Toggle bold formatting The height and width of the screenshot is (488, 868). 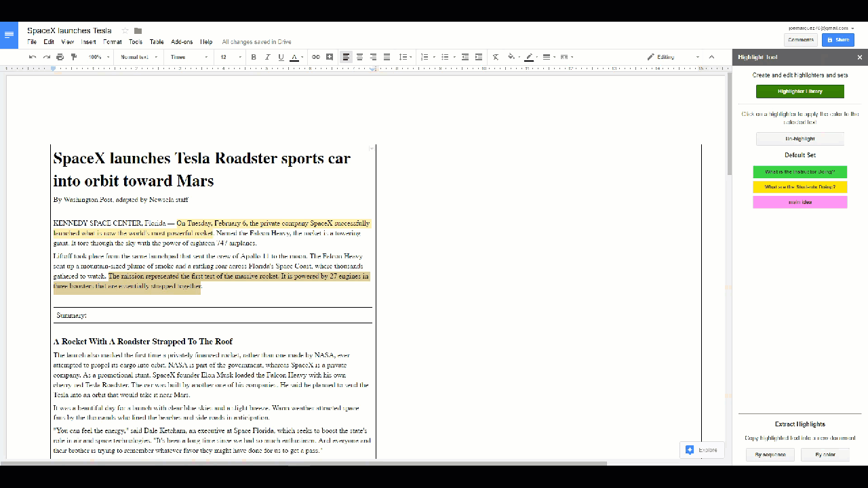254,57
